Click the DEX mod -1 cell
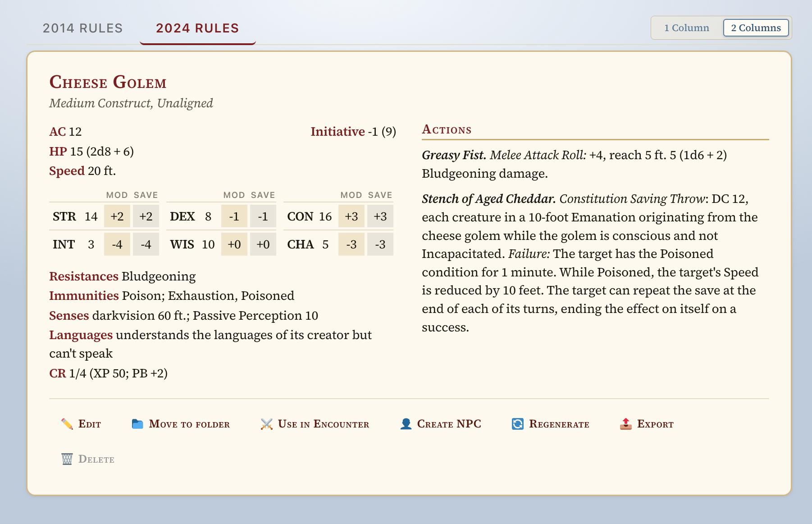 [x=234, y=216]
